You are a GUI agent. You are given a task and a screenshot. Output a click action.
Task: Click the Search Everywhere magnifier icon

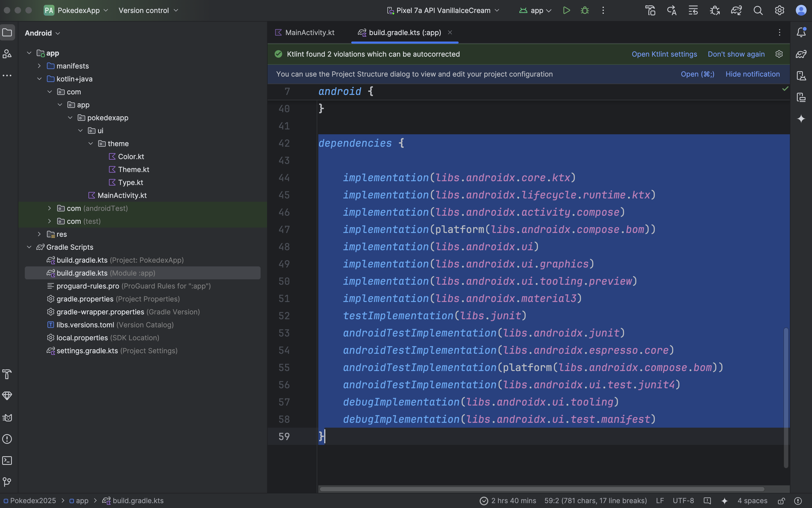click(x=758, y=11)
